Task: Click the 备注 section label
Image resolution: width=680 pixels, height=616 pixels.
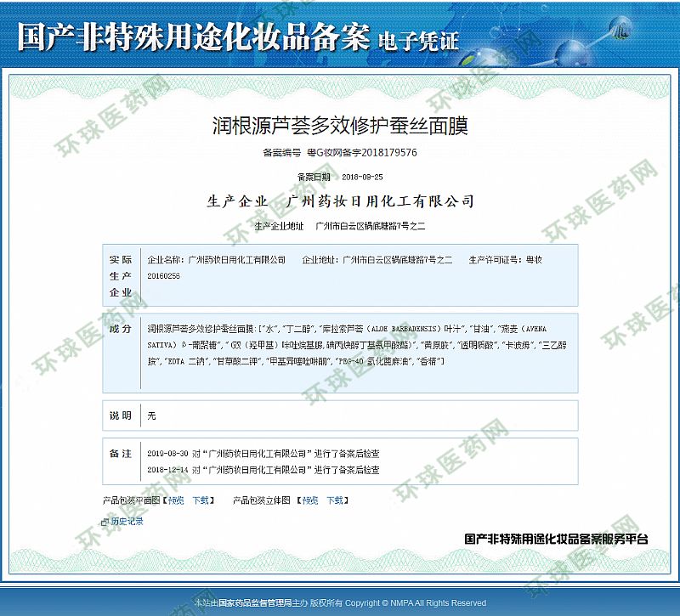Action: [x=120, y=454]
